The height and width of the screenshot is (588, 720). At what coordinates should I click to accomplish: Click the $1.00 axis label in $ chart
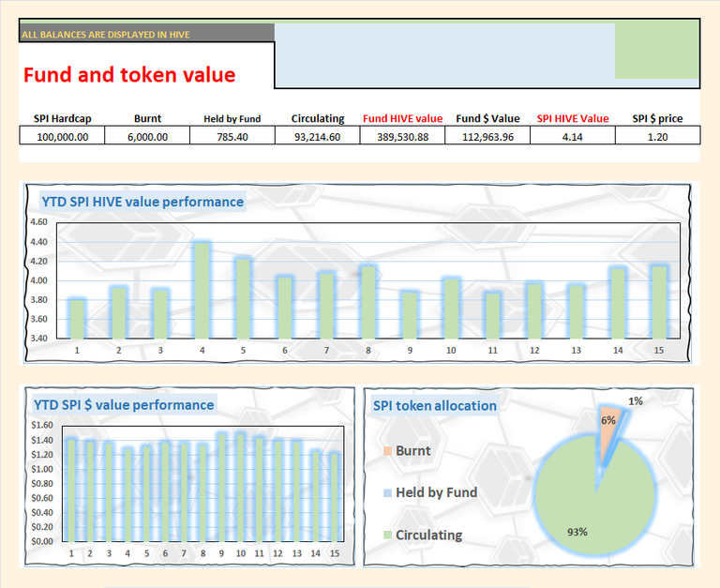(x=42, y=469)
